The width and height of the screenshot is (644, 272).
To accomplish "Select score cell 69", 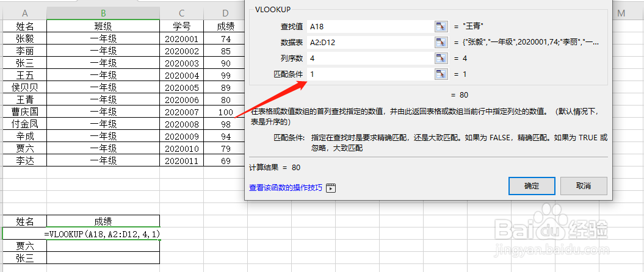I will coord(225,160).
